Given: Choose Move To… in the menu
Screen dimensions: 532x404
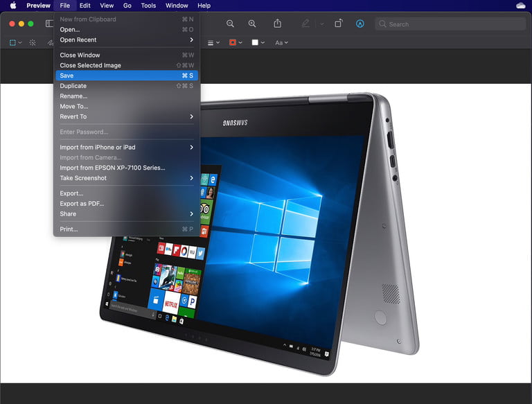Looking at the screenshot, I should [127, 106].
